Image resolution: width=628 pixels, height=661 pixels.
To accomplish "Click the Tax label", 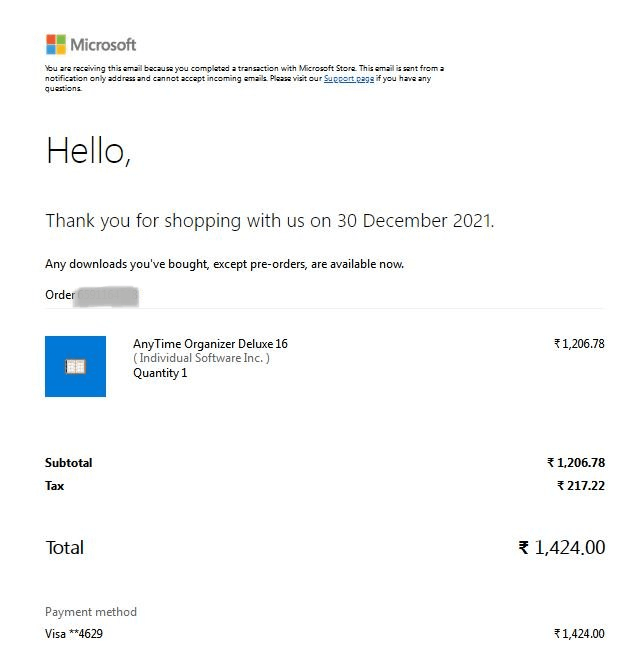I will [54, 486].
